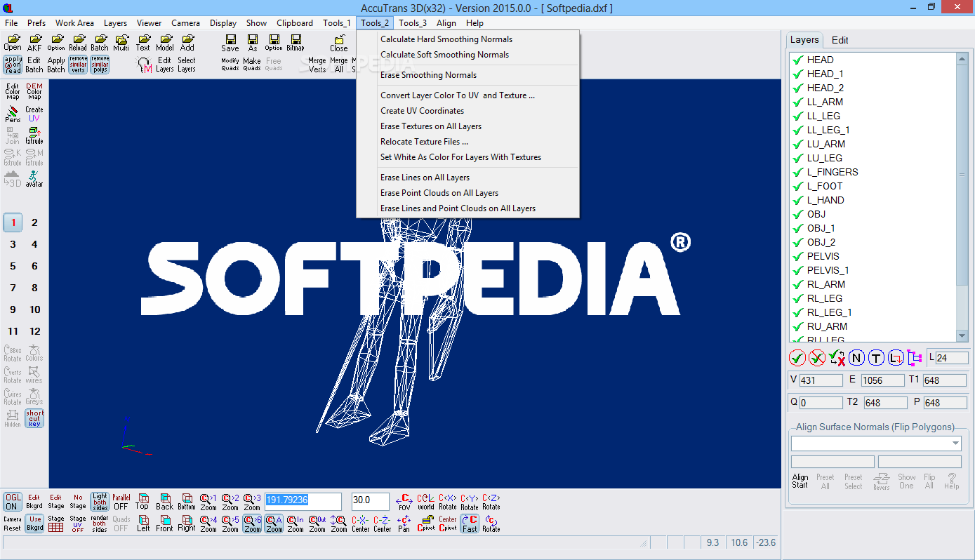Click the Zoom In icon
This screenshot has width=975, height=560.
296,524
